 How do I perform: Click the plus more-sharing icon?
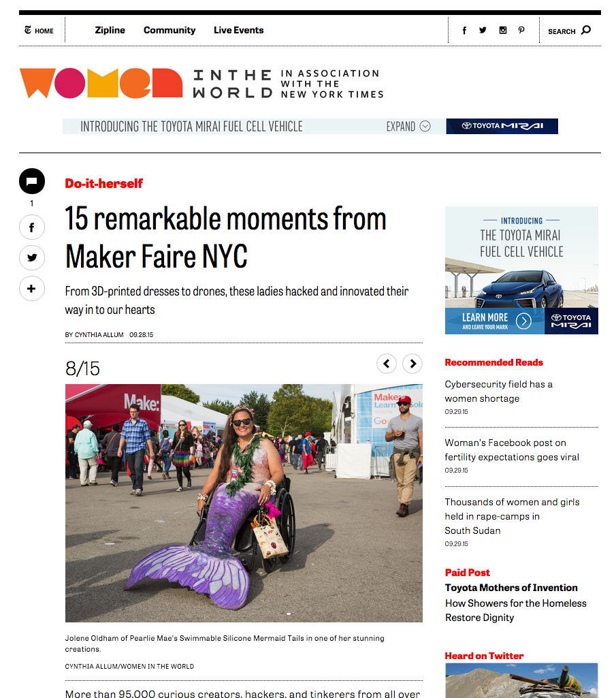pos(31,289)
